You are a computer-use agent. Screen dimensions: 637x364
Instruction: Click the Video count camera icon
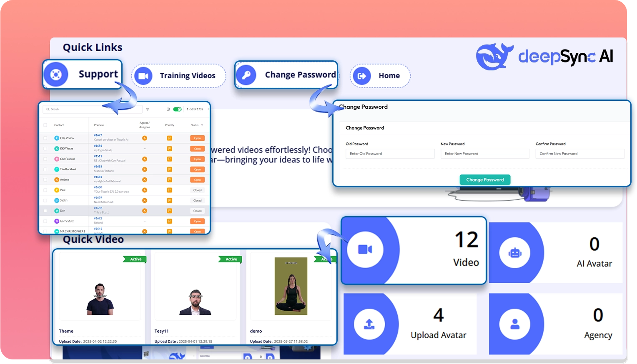tap(365, 249)
